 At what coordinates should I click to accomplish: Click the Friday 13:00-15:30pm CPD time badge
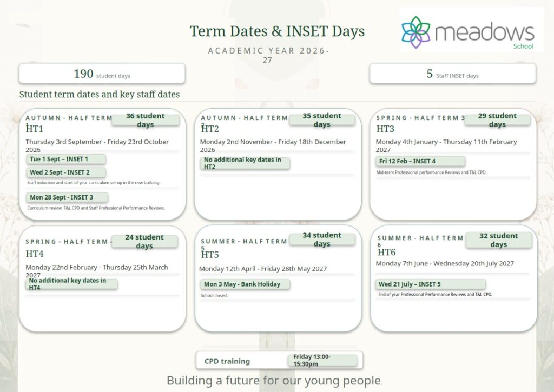pos(322,361)
